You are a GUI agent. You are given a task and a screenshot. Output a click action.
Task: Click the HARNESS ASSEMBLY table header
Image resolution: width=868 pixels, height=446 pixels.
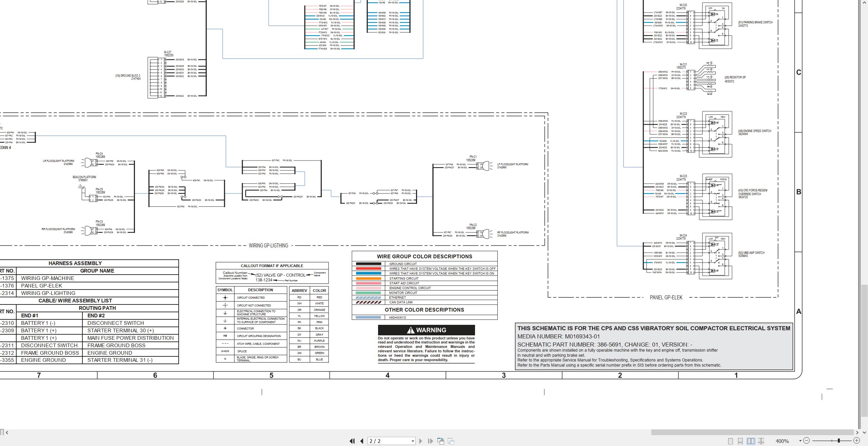(x=75, y=263)
